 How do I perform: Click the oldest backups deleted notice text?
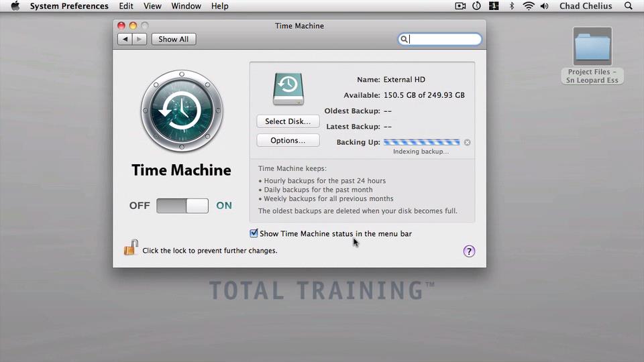(358, 211)
